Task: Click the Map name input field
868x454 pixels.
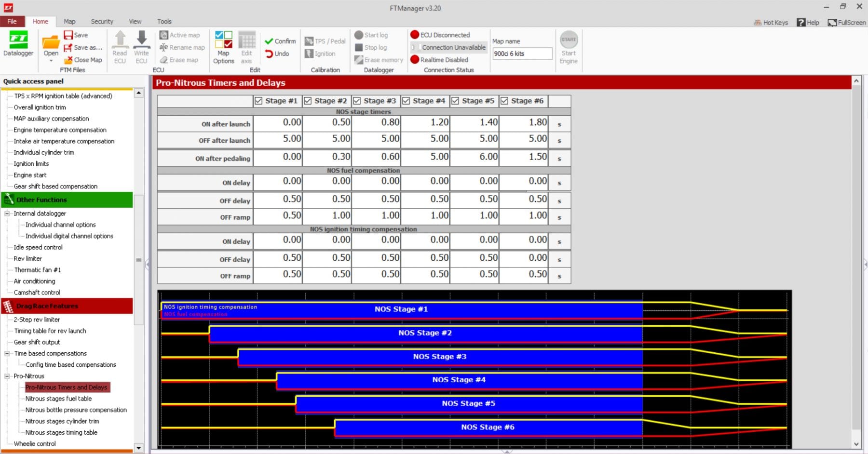Action: click(x=522, y=53)
